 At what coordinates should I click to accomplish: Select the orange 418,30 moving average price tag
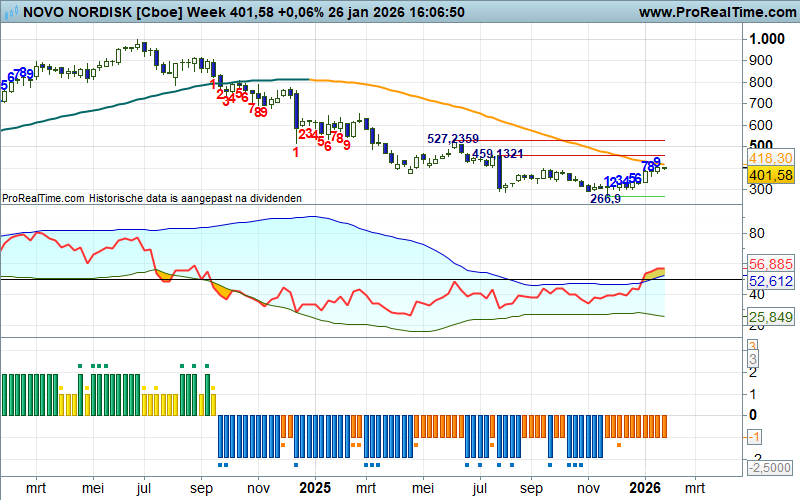click(x=770, y=158)
